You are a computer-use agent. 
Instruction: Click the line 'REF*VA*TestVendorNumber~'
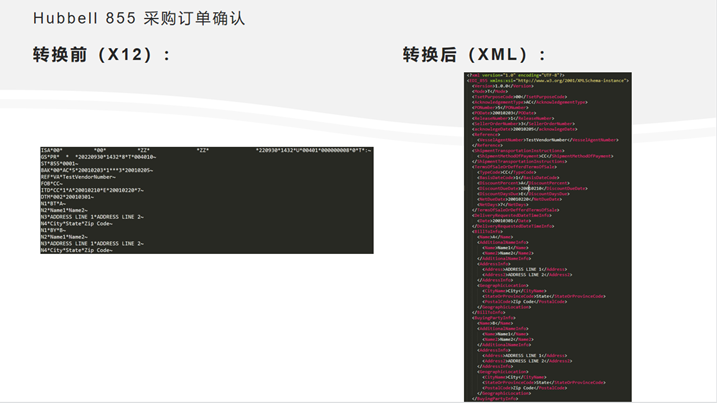click(78, 177)
